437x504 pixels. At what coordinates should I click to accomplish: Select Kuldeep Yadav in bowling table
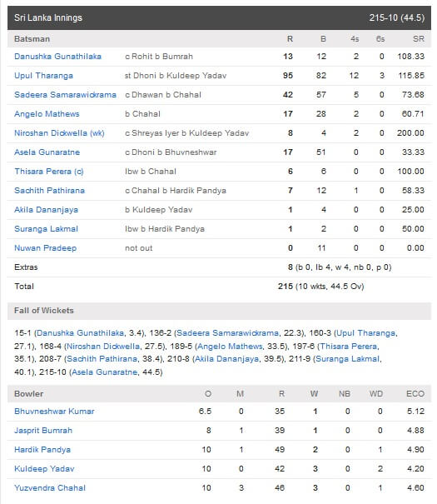pyautogui.click(x=44, y=469)
